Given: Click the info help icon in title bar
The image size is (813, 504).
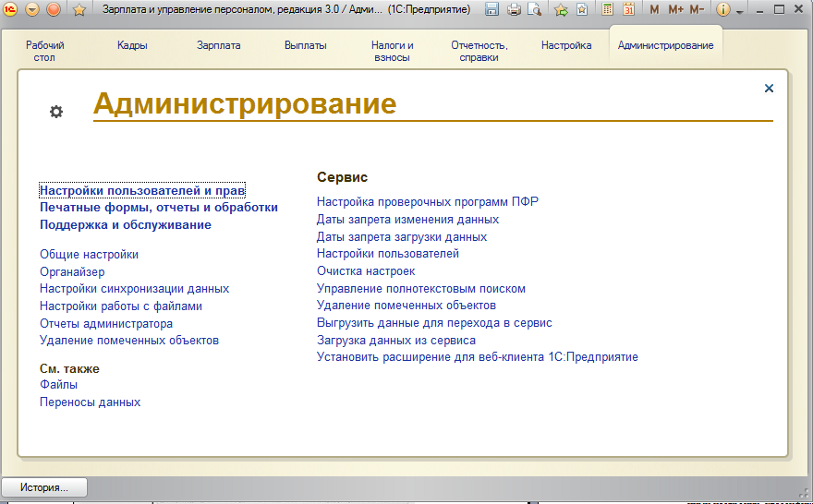Looking at the screenshot, I should click(x=723, y=9).
